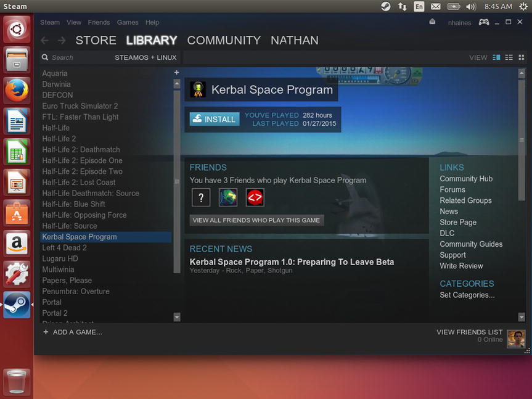Open the Help menu
This screenshot has width=532, height=399.
pyautogui.click(x=152, y=22)
